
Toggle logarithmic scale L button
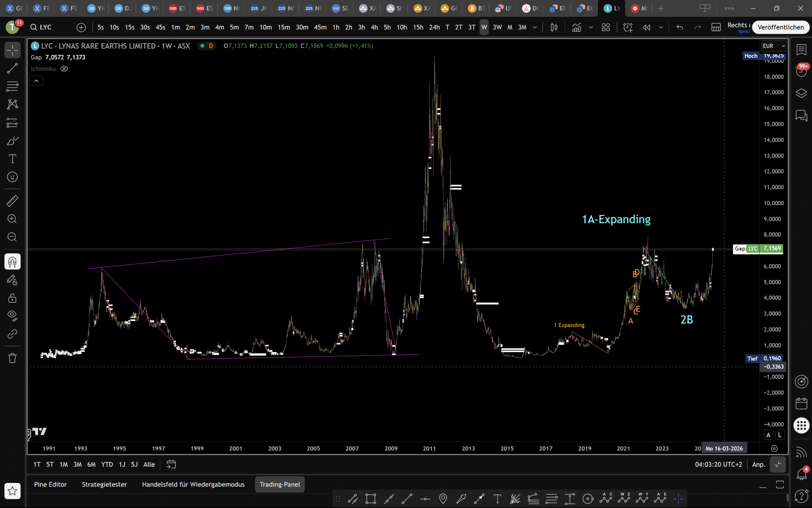pos(780,435)
